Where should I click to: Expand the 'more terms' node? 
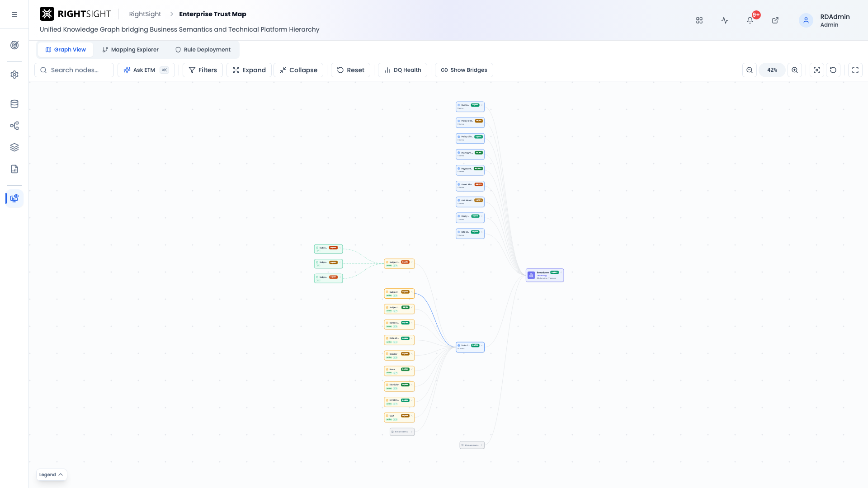(402, 432)
